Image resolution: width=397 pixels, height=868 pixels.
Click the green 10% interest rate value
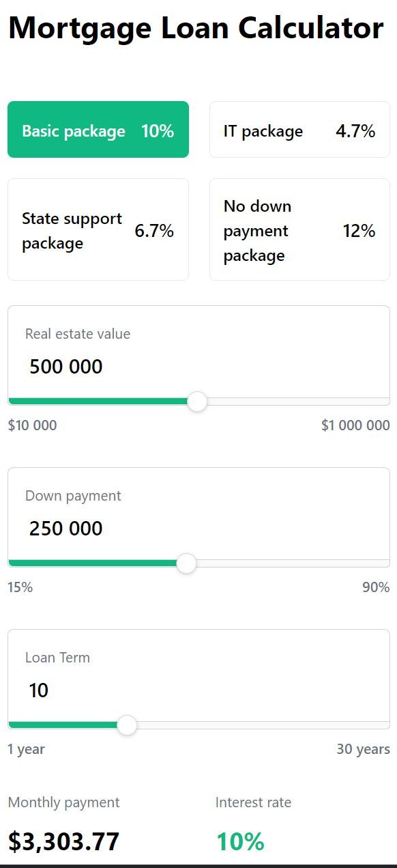click(240, 841)
